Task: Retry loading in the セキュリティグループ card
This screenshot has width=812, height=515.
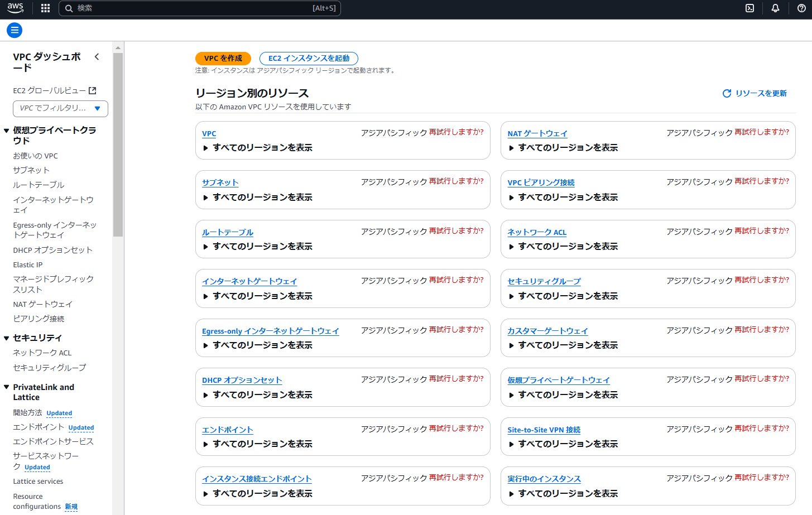Action: click(762, 280)
